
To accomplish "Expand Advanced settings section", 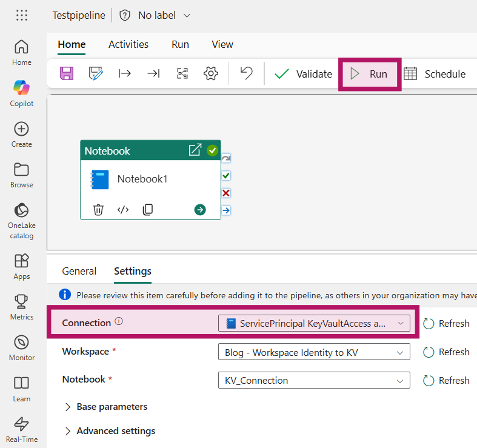I will [x=110, y=431].
